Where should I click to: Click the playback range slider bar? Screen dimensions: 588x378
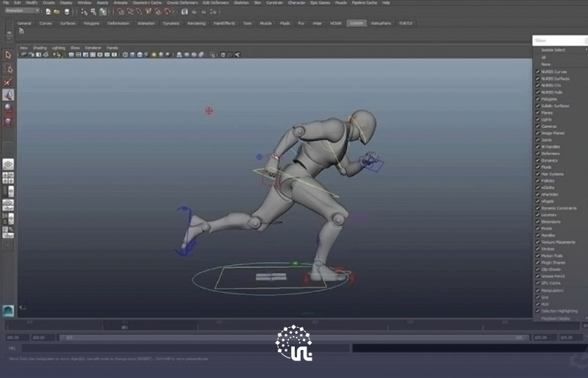[x=293, y=338]
